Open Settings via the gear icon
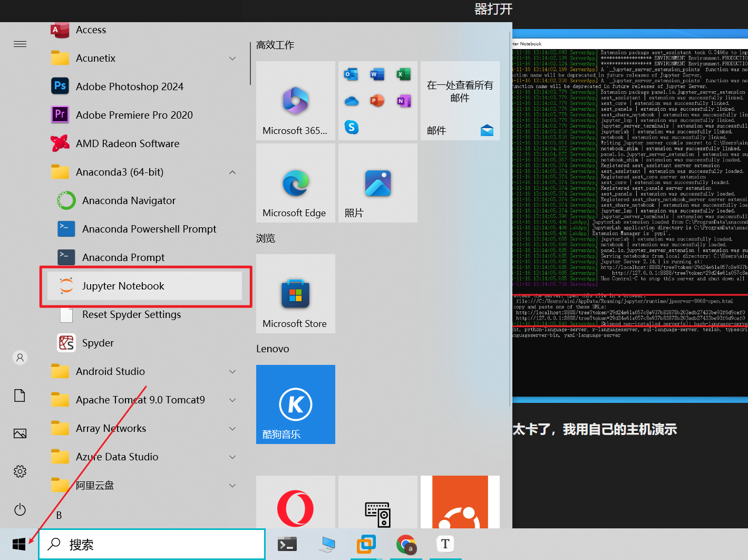This screenshot has width=748, height=560. tap(20, 471)
